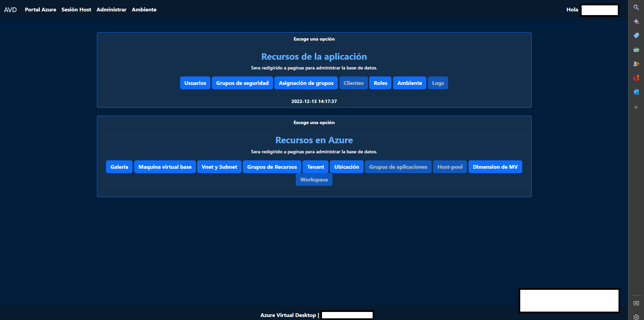Viewport: 644px width, 320px height.
Task: Open the Games chess piece icon in sidebar
Action: tap(636, 64)
